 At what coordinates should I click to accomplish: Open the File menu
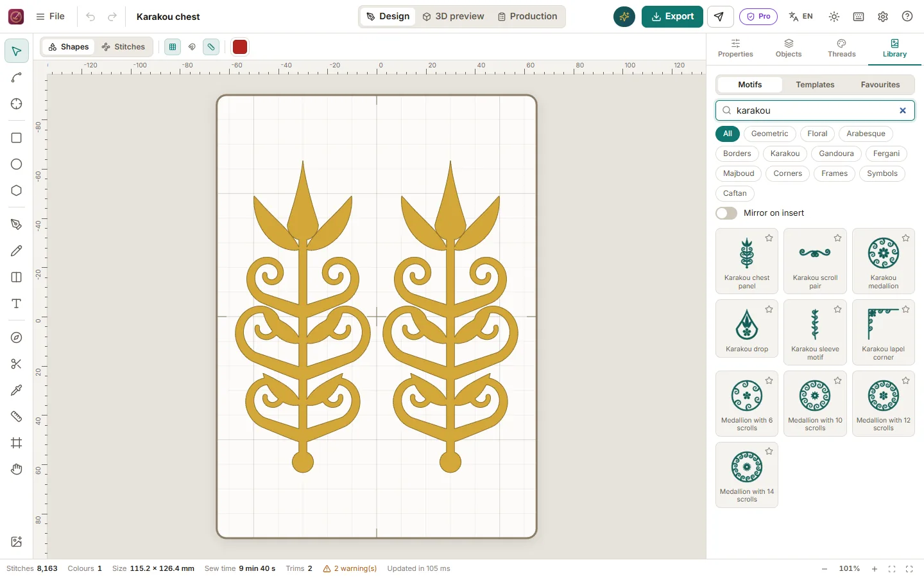pyautogui.click(x=51, y=17)
